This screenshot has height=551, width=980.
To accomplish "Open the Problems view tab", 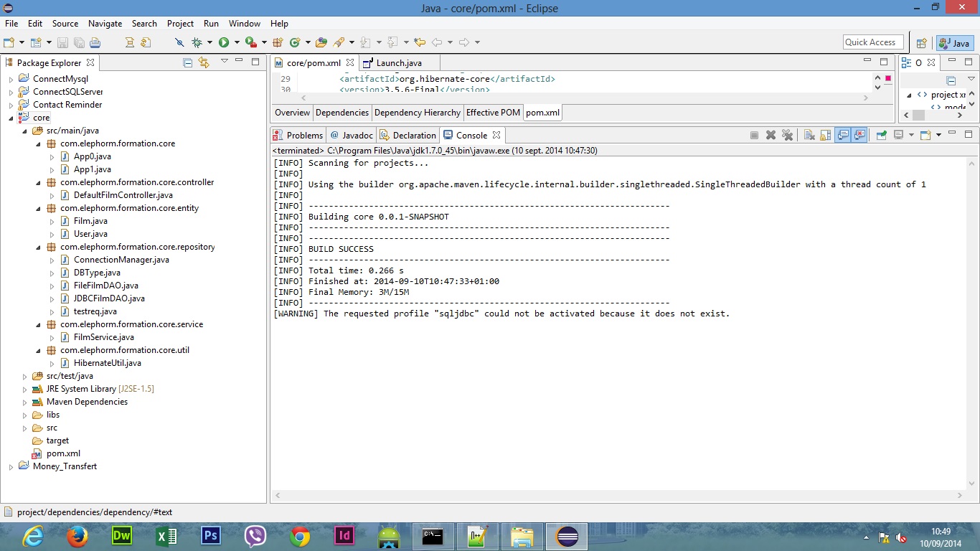I will 298,135.
